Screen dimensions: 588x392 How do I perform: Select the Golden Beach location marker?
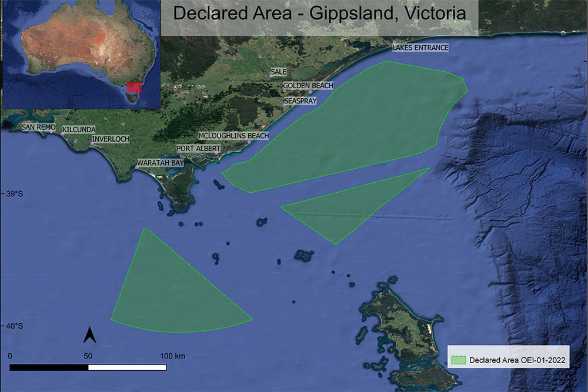pos(310,92)
